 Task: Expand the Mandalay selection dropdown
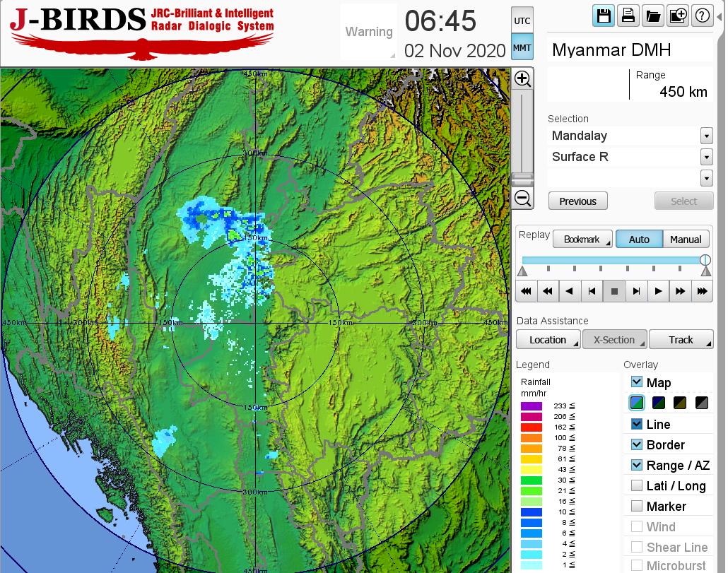coord(706,136)
